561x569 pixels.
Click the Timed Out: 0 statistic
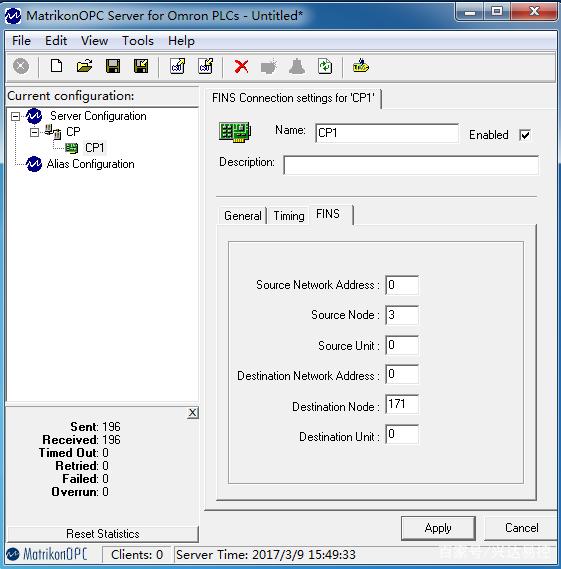74,453
